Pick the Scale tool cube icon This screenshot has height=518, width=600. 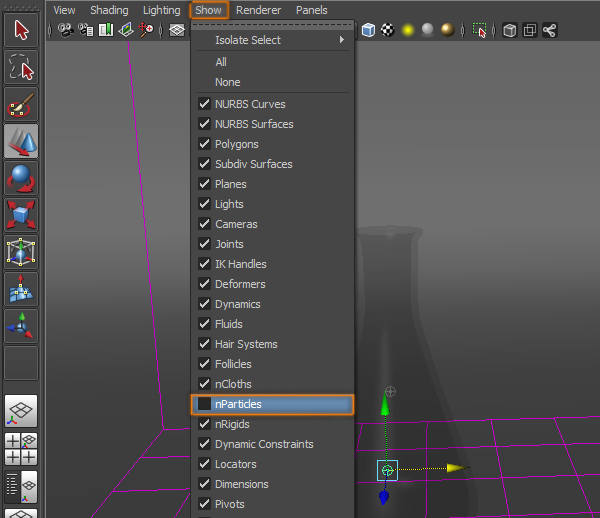[x=21, y=216]
